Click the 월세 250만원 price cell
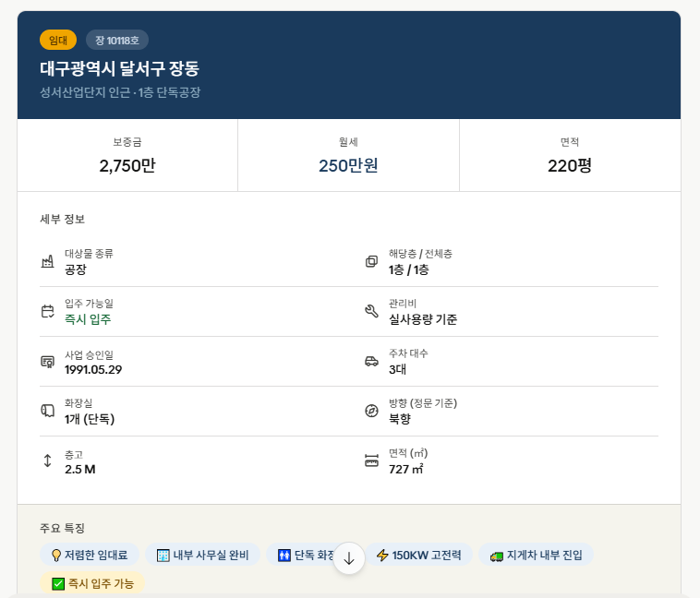The height and width of the screenshot is (598, 700). (x=348, y=155)
